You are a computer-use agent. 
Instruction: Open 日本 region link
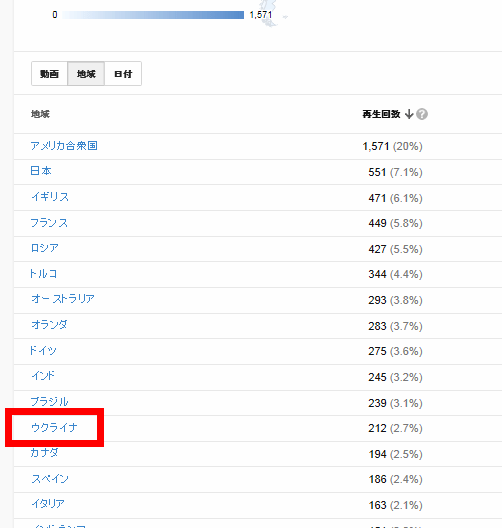[x=41, y=171]
